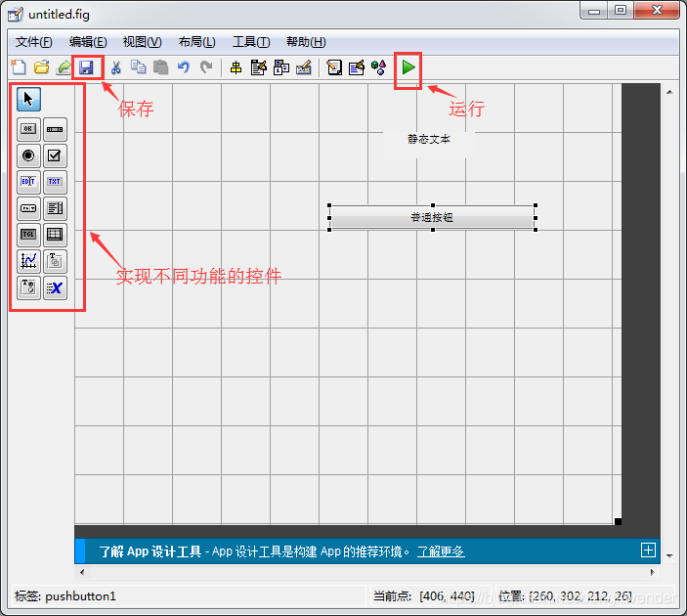Copy selection using the Copy icon

(x=139, y=67)
